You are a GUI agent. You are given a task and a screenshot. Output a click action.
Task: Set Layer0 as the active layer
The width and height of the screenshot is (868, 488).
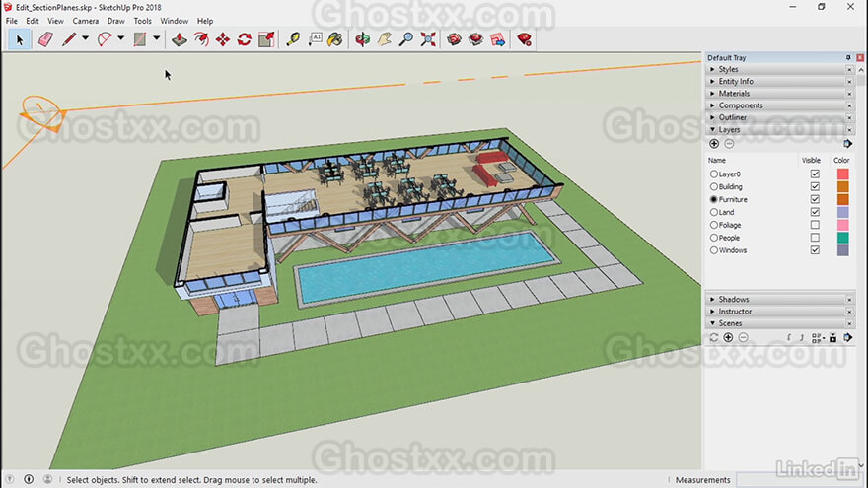[713, 174]
